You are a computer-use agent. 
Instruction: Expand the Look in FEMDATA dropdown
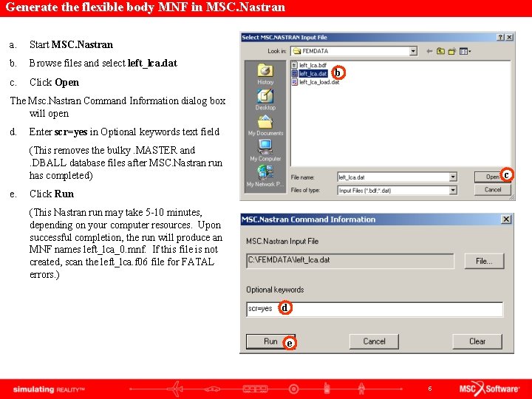pyautogui.click(x=413, y=51)
